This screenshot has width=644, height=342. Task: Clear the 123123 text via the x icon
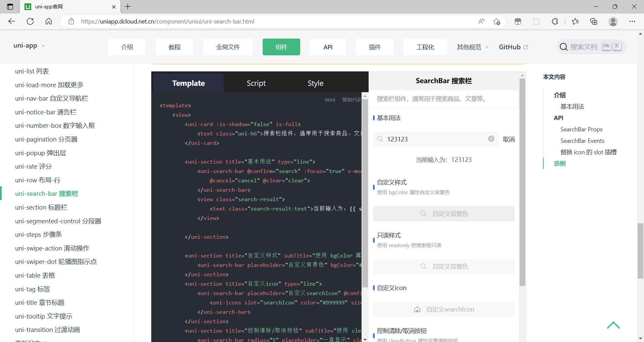pyautogui.click(x=491, y=138)
